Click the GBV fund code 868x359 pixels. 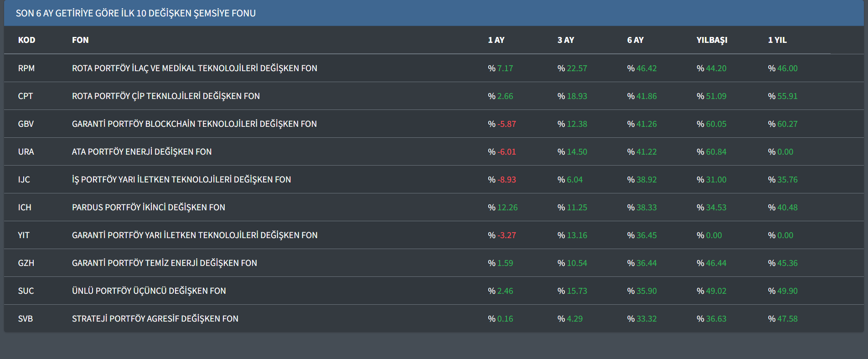[x=26, y=124]
